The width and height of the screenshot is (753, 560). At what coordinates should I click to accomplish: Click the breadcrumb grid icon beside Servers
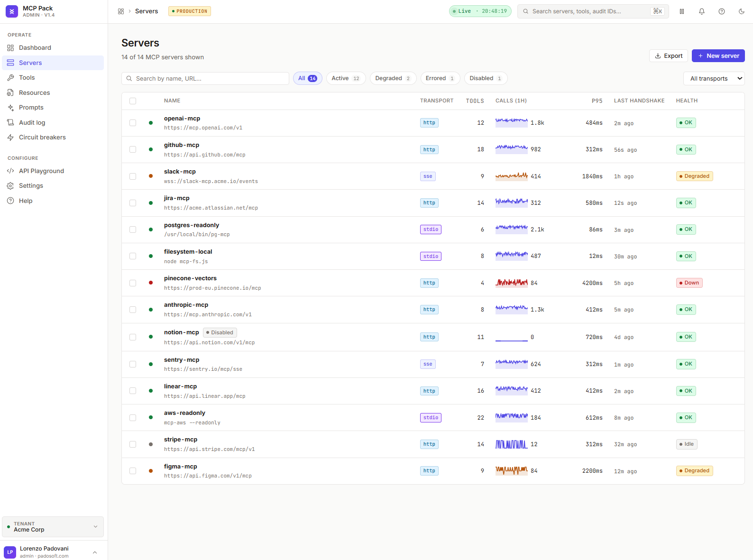(121, 11)
